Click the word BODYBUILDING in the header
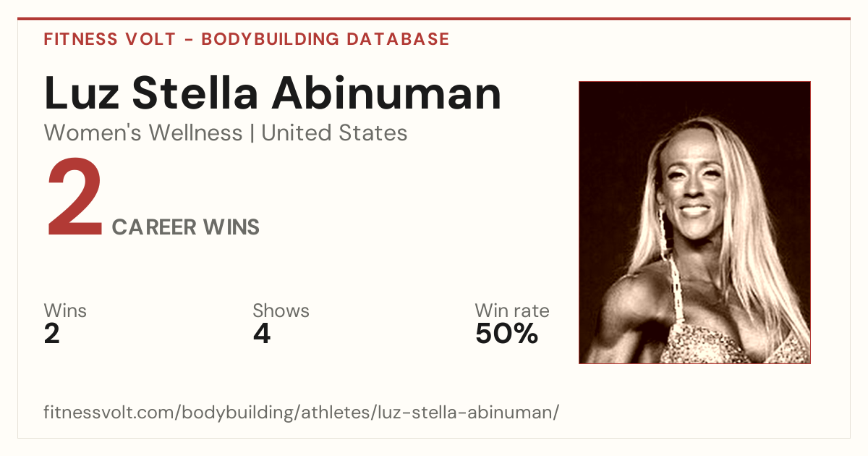This screenshot has width=868, height=456. tap(271, 39)
